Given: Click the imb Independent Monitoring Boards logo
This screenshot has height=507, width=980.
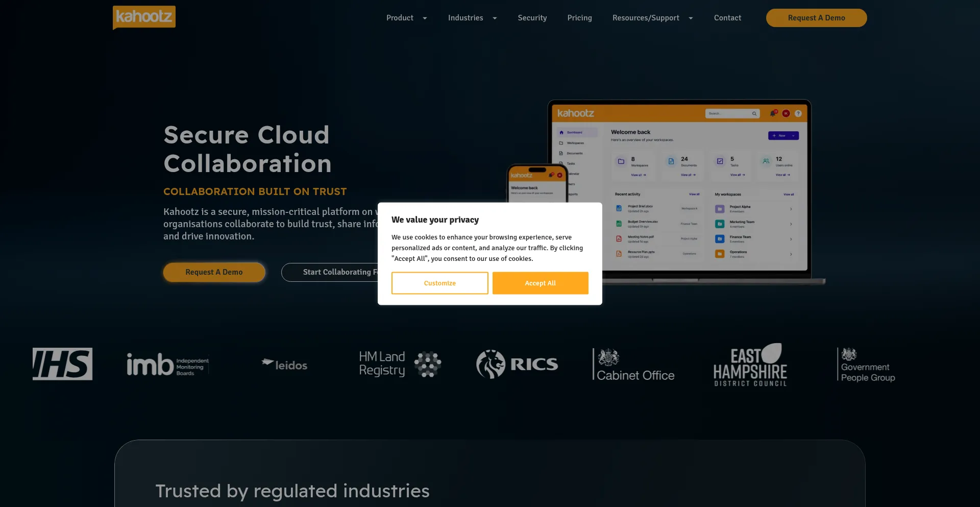Looking at the screenshot, I should coord(168,365).
